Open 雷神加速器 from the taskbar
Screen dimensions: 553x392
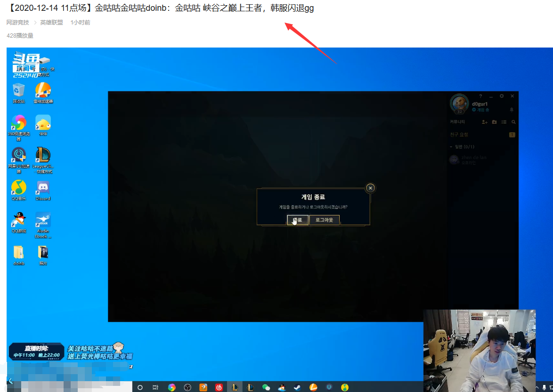[x=313, y=387]
